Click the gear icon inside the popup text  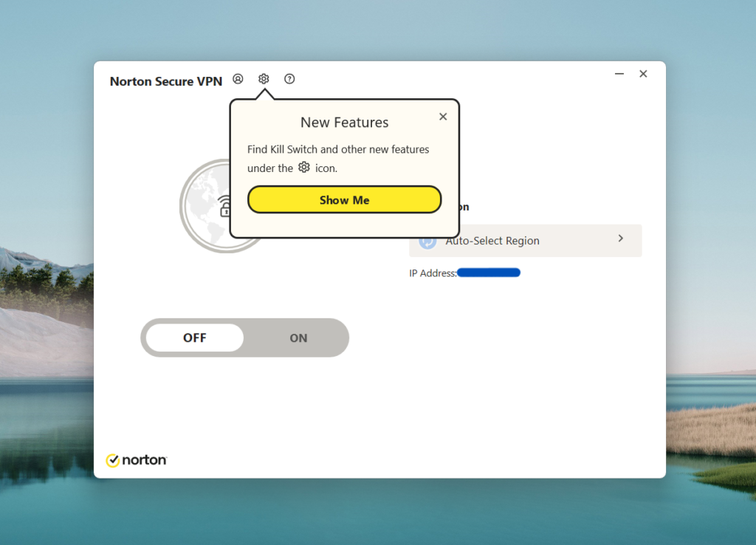(304, 168)
